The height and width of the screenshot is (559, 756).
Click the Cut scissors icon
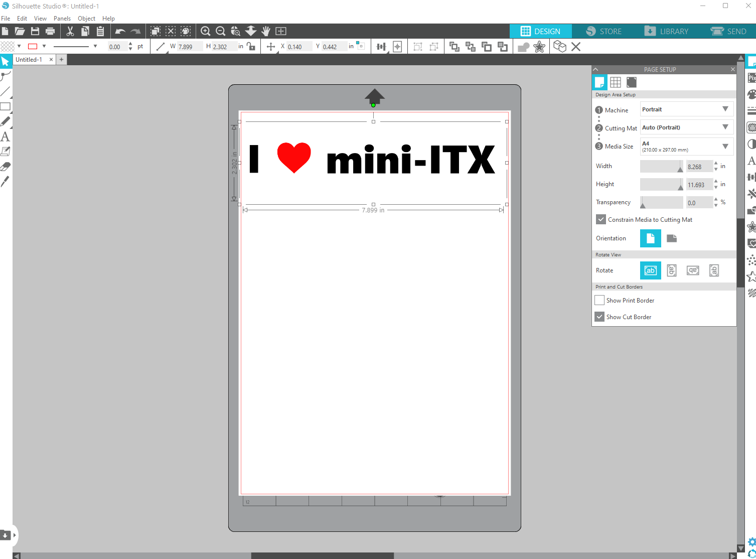(x=70, y=31)
